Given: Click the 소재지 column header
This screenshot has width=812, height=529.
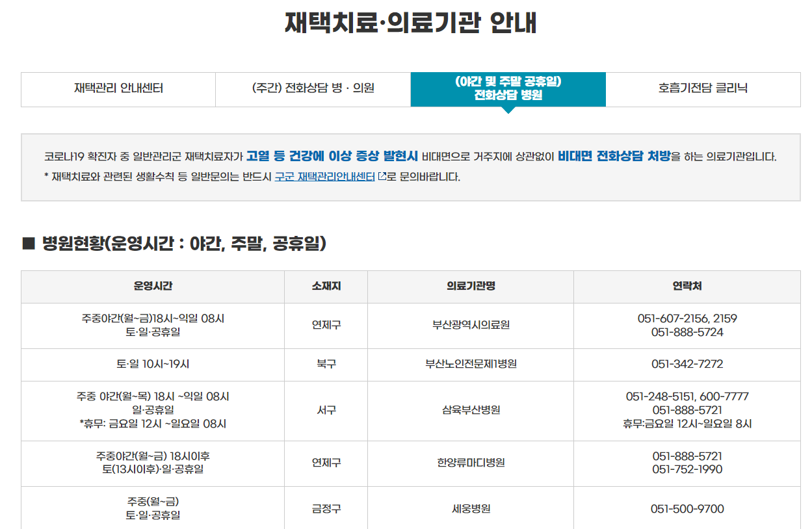Looking at the screenshot, I should tap(326, 287).
